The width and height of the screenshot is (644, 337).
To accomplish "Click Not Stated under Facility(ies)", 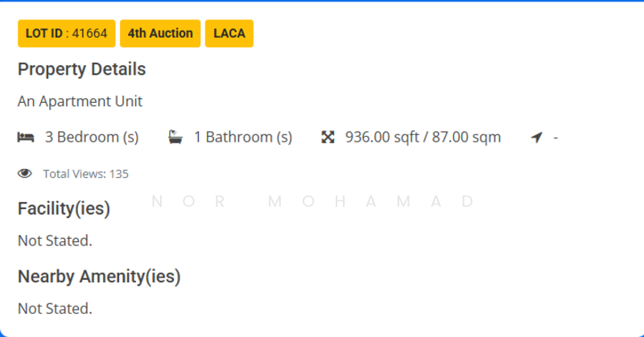I will [55, 240].
